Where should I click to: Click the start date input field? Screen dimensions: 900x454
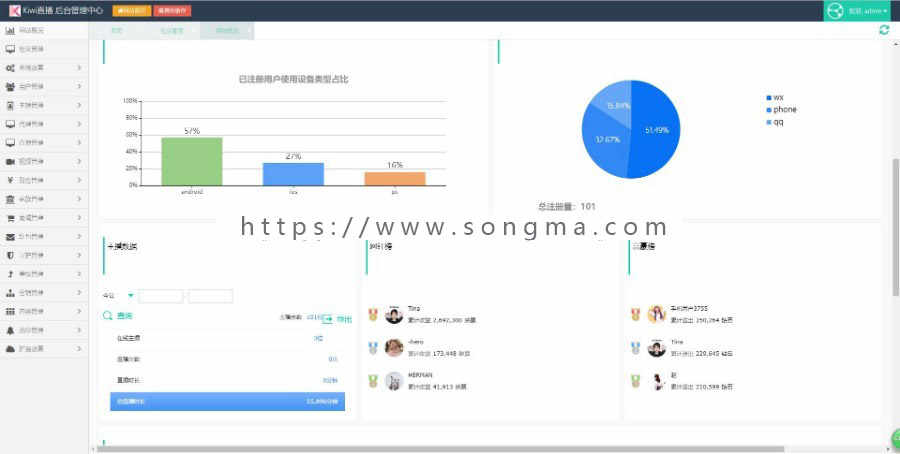click(161, 296)
